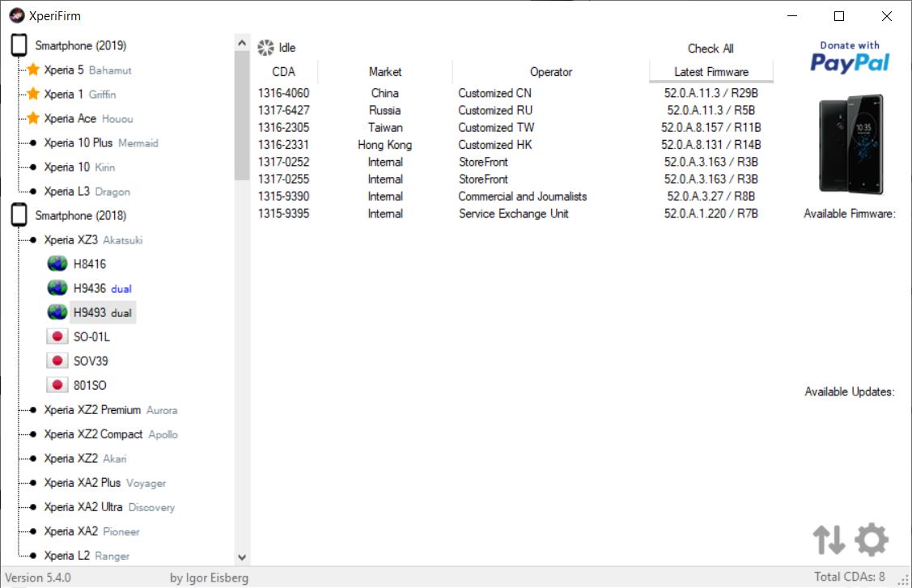Sort by the Market column header
This screenshot has height=588, width=912.
click(384, 72)
